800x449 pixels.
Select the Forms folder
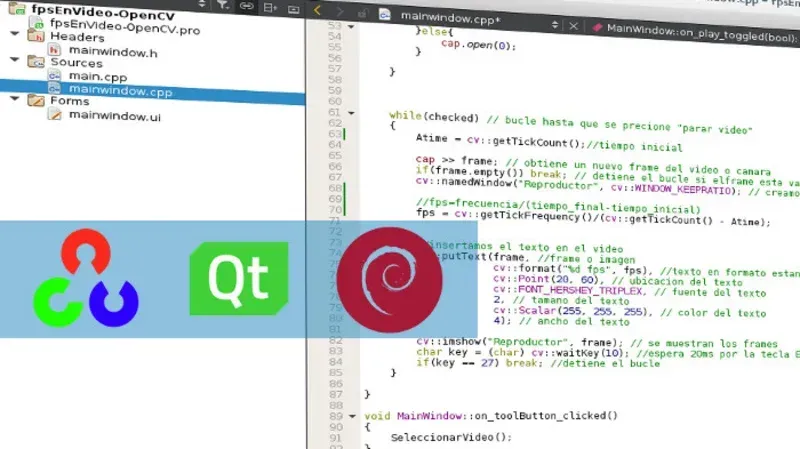tap(69, 101)
